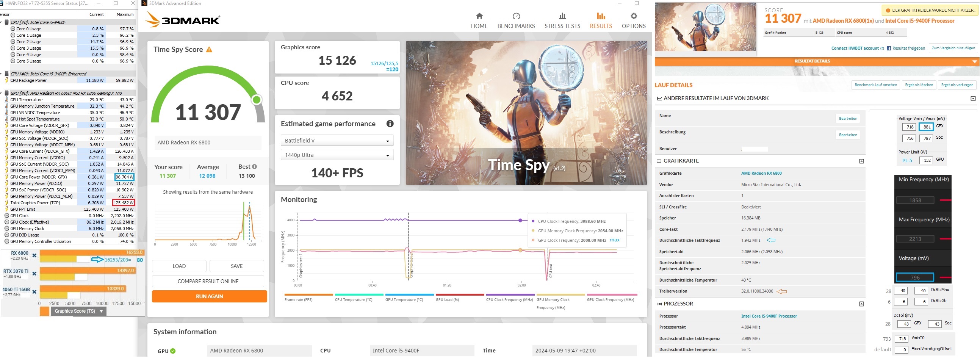Open the OPTIONS tab
Viewport: 980px width, 357px height.
[634, 20]
